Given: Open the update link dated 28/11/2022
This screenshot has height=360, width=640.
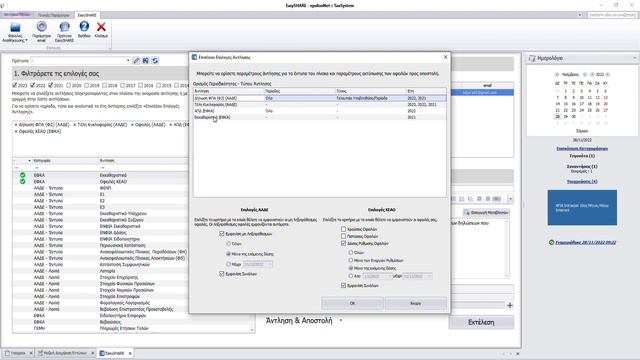Looking at the screenshot, I should click(x=586, y=242).
